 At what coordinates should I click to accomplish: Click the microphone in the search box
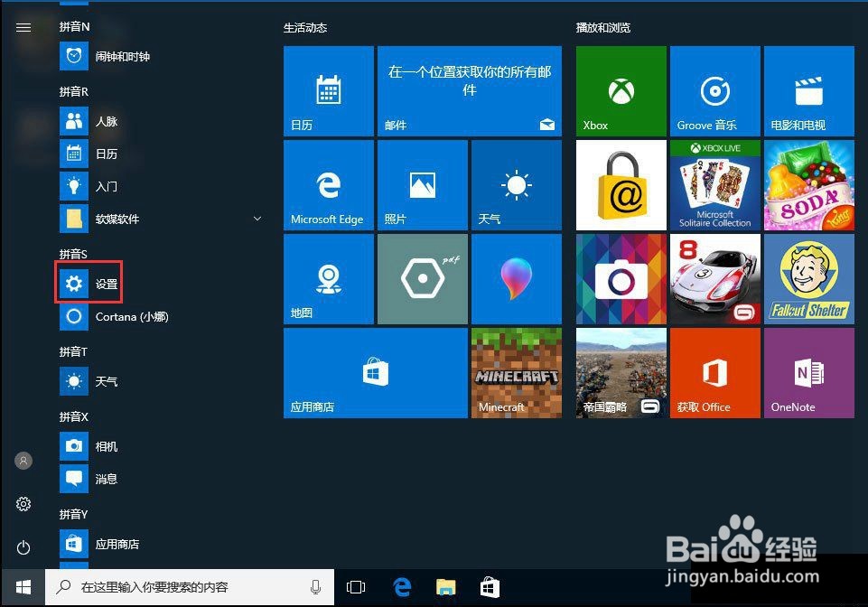point(315,587)
